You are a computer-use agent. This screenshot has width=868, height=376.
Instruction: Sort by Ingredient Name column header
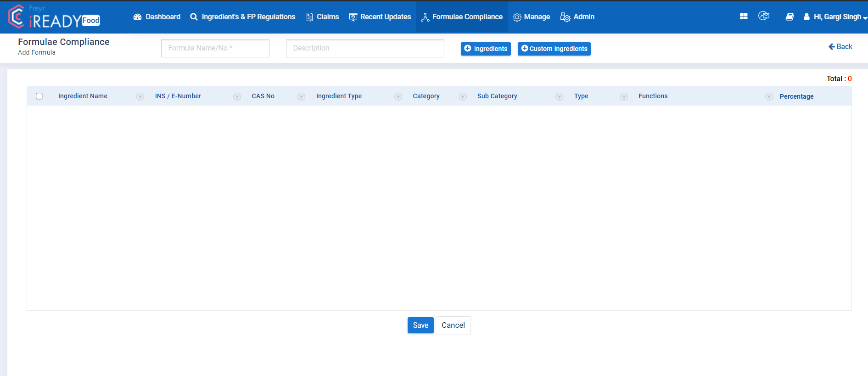point(83,96)
